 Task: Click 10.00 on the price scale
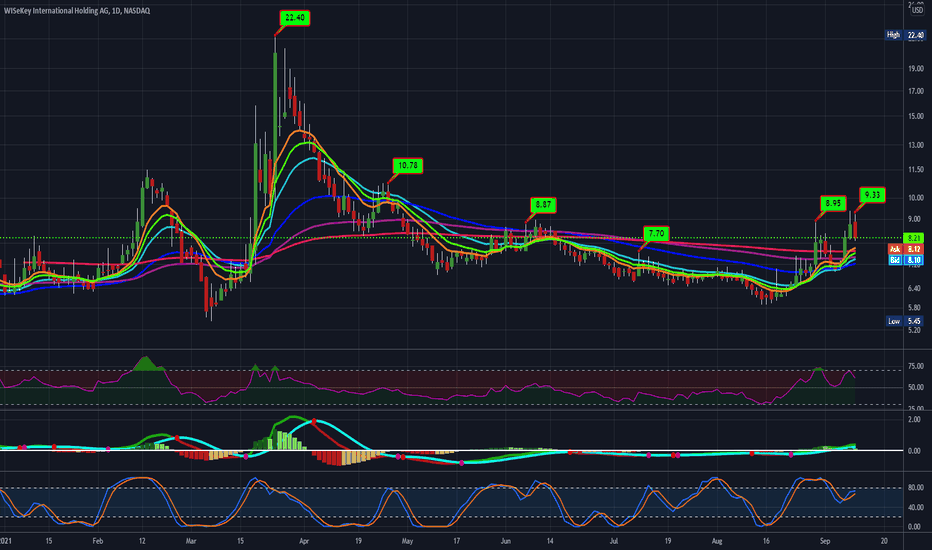tap(915, 198)
